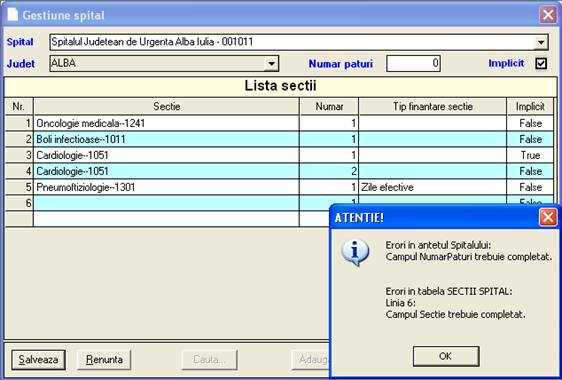Click the Zile efective financing cell
Screen dimensions: 562x380
pos(433,187)
